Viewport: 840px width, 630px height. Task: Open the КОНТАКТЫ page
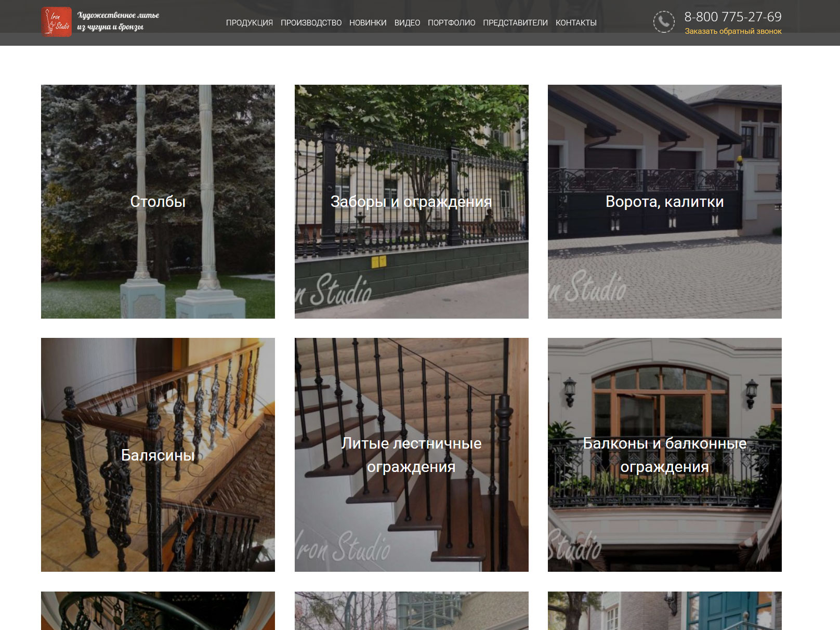[x=576, y=23]
